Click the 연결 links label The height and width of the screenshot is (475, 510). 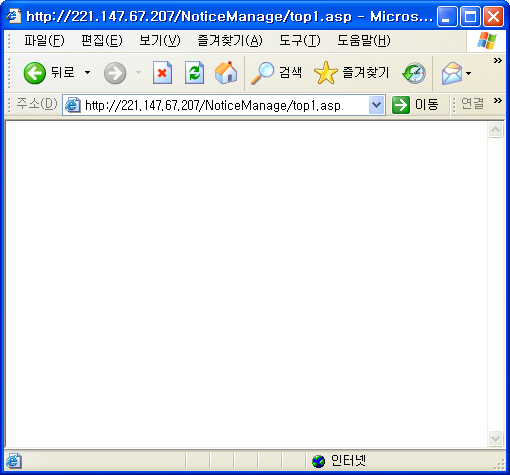(x=472, y=104)
